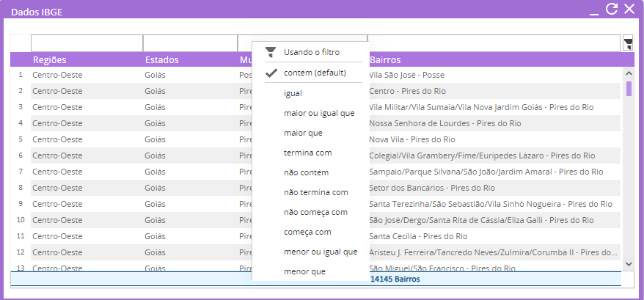
Task: Pick the 'termina com' filter mode
Action: (307, 153)
